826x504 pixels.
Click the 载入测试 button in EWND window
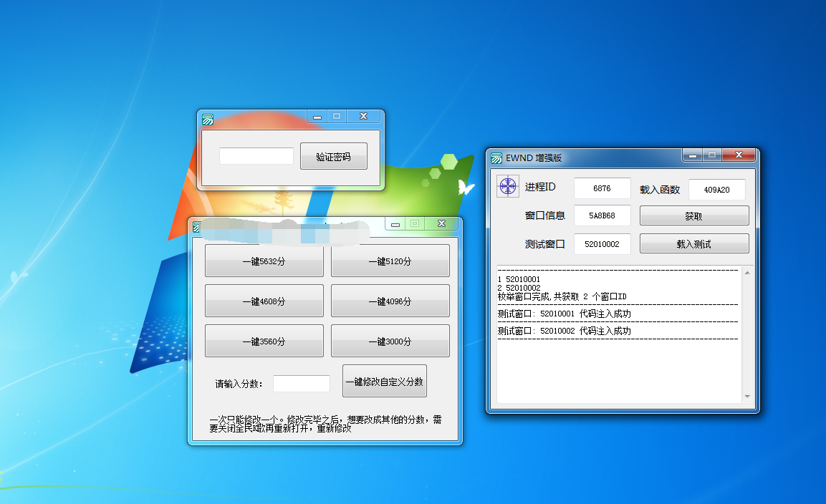pyautogui.click(x=694, y=243)
